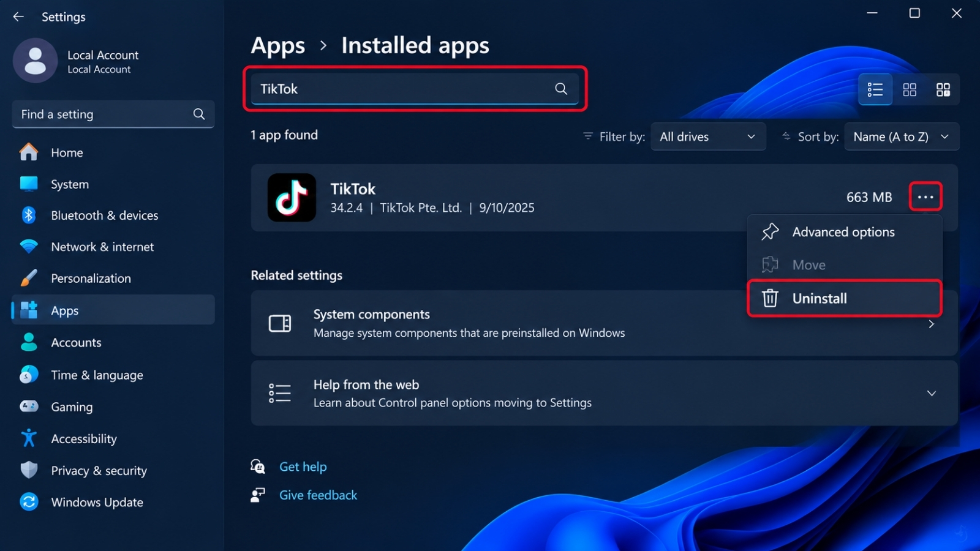This screenshot has height=551, width=980.
Task: Click the Windows Update sync icon
Action: pyautogui.click(x=29, y=501)
